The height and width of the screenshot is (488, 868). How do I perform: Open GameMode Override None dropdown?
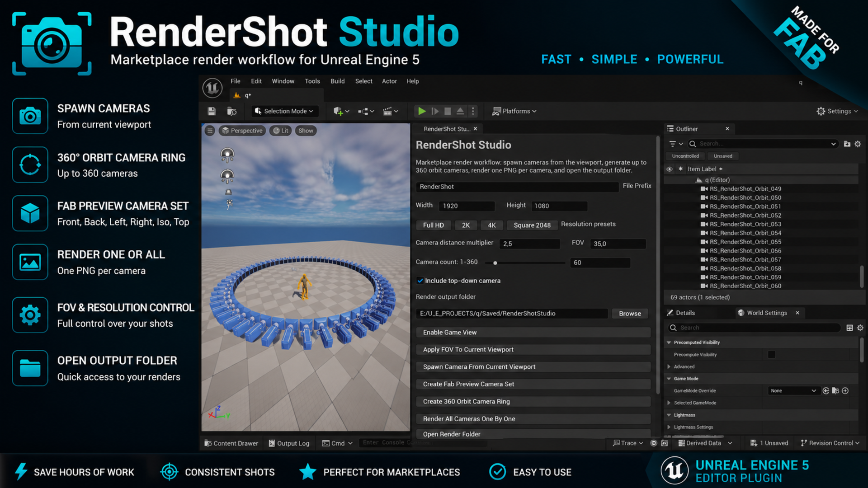pyautogui.click(x=793, y=391)
